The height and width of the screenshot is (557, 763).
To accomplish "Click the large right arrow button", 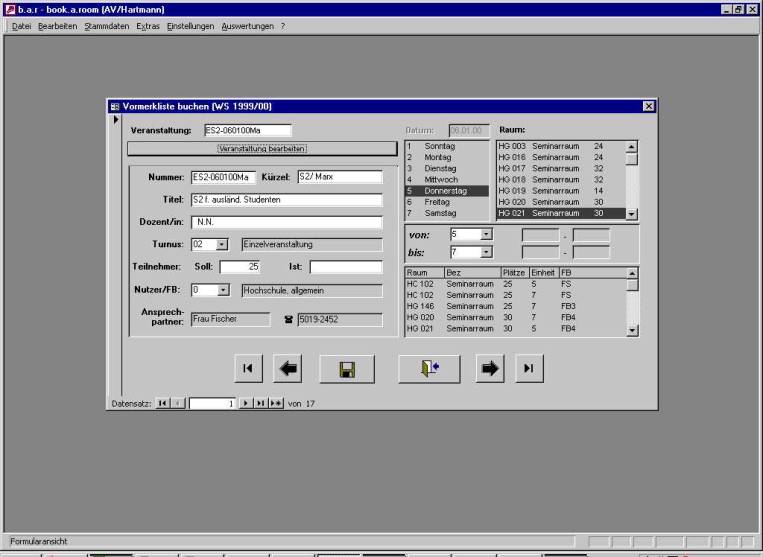I will click(x=490, y=368).
